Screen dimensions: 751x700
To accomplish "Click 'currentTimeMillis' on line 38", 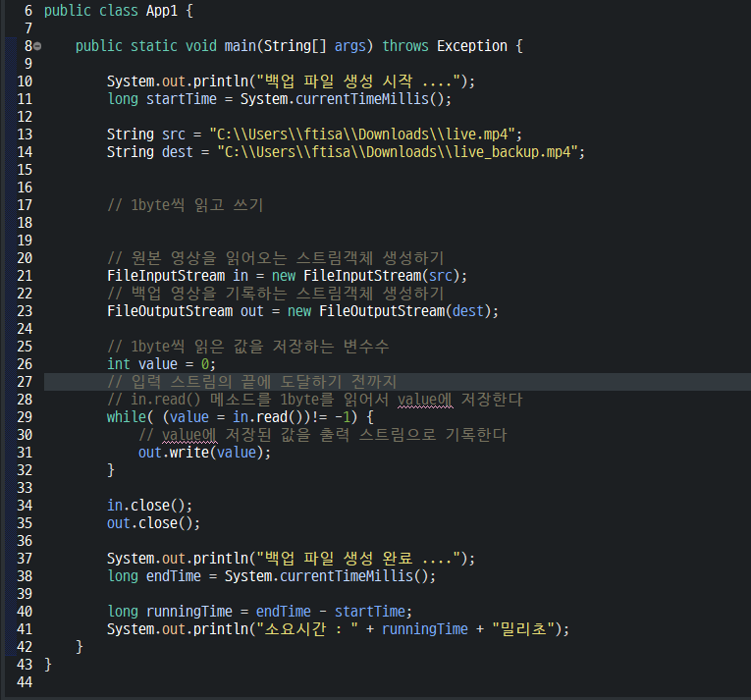I will click(x=347, y=576).
